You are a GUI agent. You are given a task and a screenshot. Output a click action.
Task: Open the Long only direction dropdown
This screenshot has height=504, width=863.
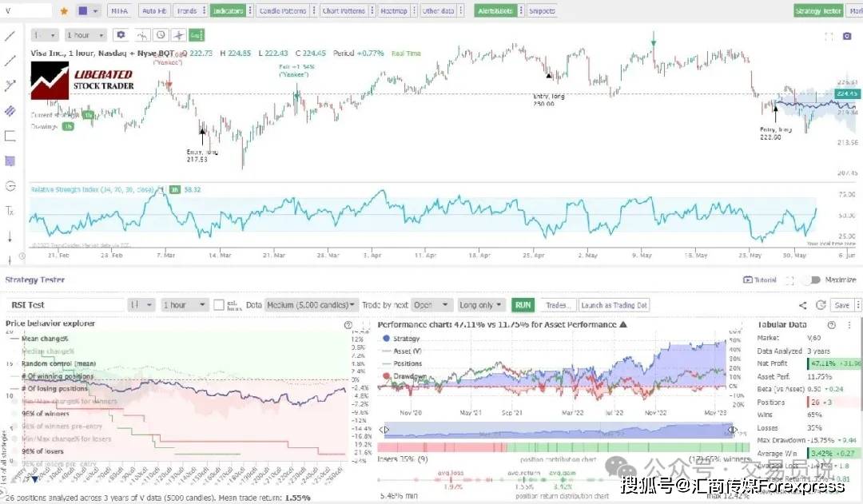[481, 305]
